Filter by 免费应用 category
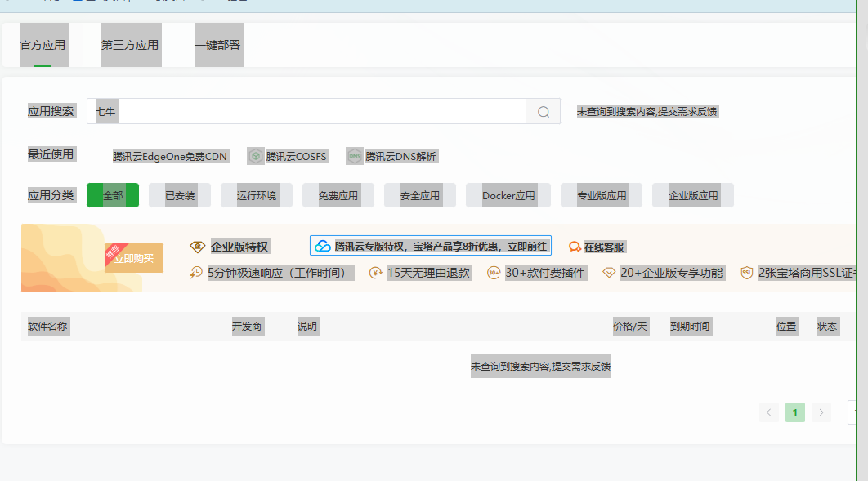 point(338,195)
